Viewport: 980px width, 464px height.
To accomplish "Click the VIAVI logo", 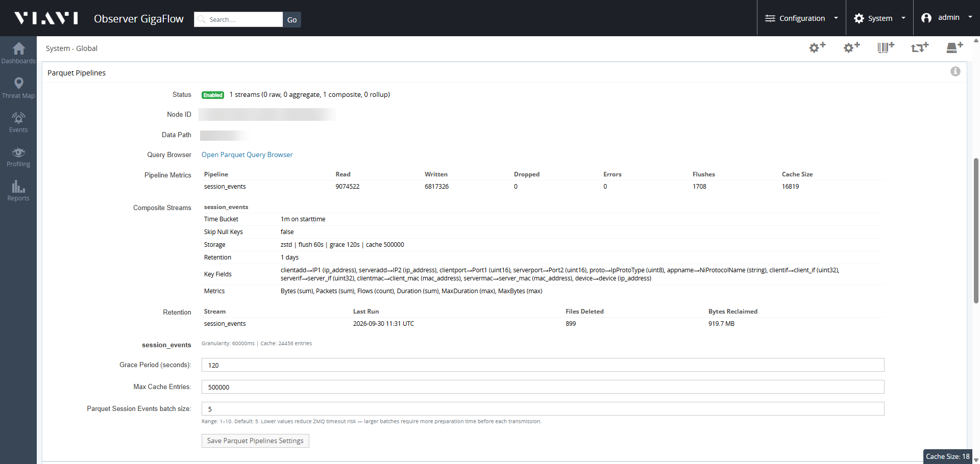I will pyautogui.click(x=46, y=18).
